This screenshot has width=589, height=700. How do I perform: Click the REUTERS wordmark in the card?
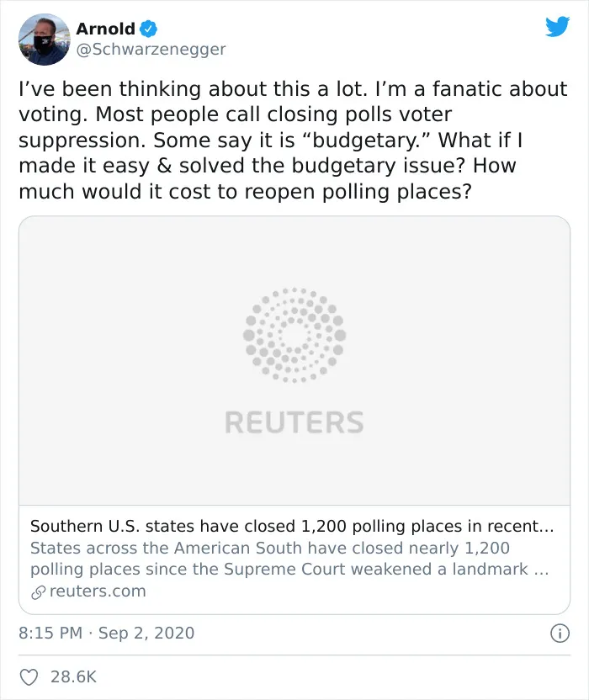tap(294, 422)
